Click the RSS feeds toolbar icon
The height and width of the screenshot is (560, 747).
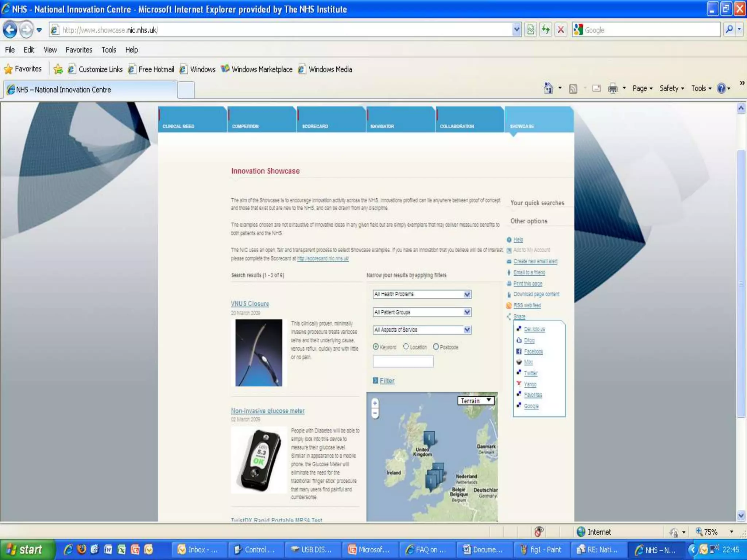click(x=573, y=89)
